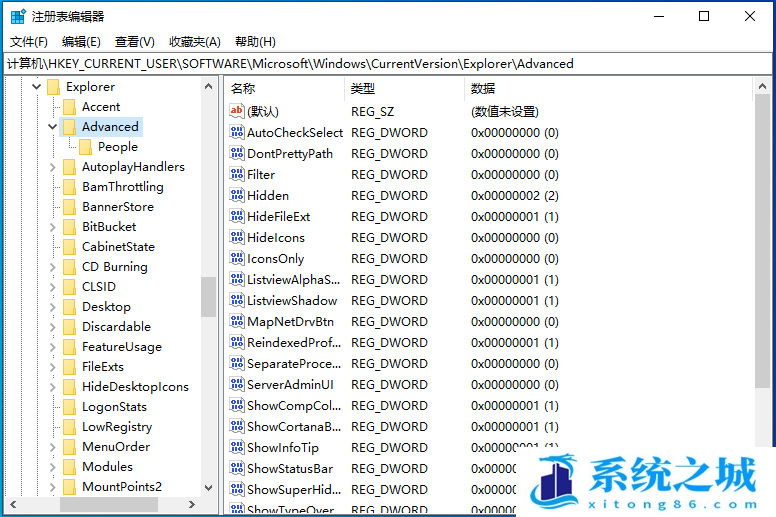Viewport: 776px width, 517px height.
Task: Click REG_SZ type of (默认) row
Action: [373, 111]
